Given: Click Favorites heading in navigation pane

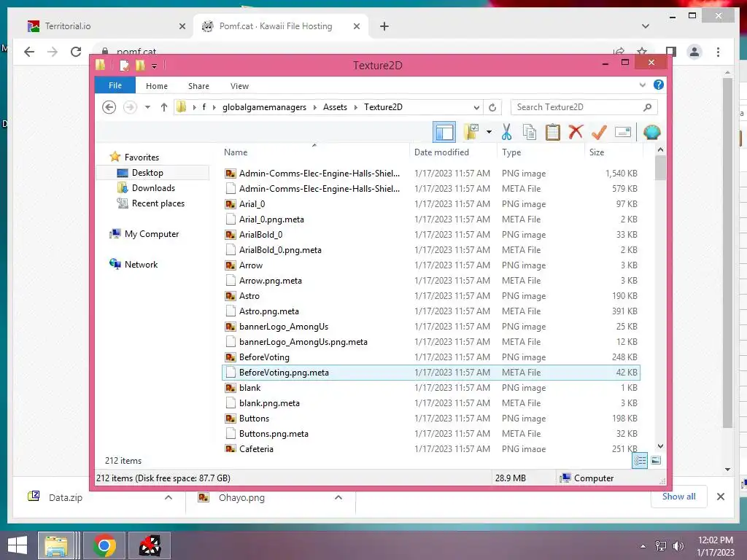Looking at the screenshot, I should [x=142, y=157].
